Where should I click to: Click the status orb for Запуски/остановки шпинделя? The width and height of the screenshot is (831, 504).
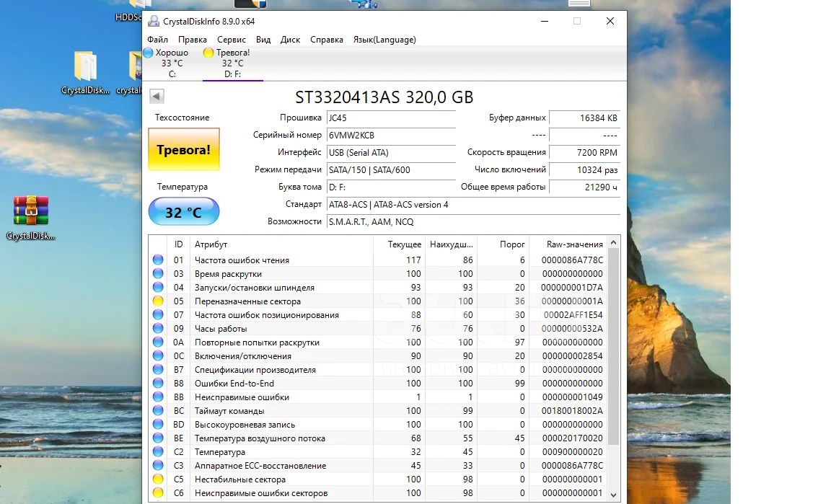point(158,287)
